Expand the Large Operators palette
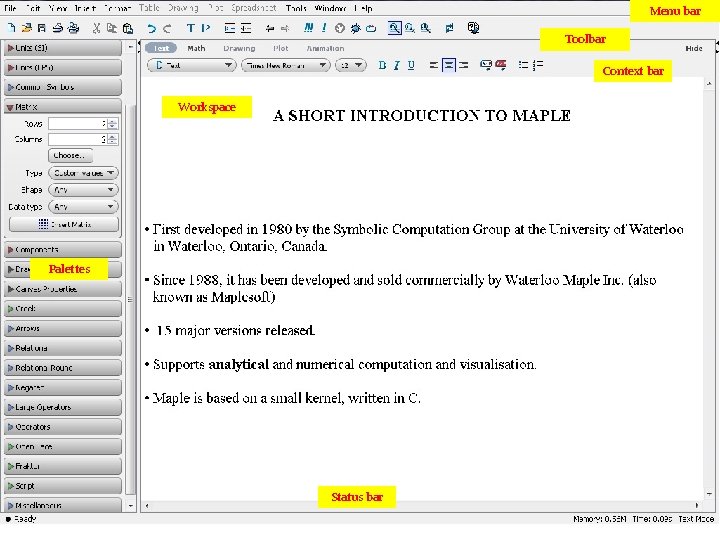The image size is (720, 540). pos(63,407)
